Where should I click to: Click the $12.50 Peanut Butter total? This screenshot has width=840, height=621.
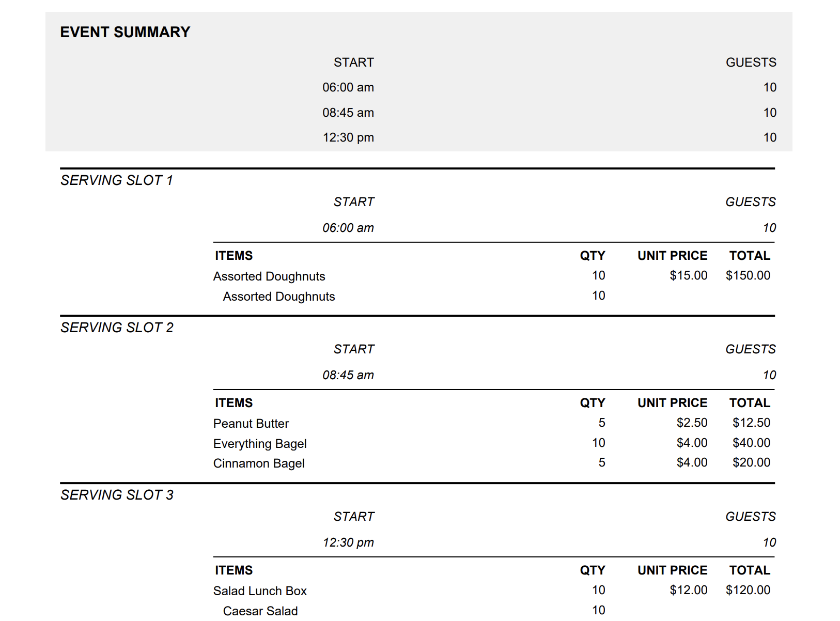(x=751, y=423)
